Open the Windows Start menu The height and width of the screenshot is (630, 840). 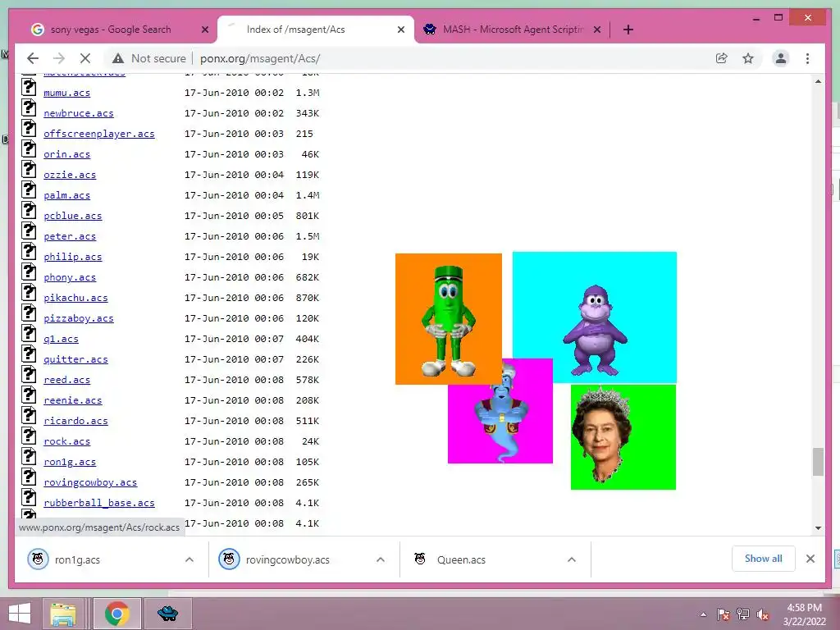click(x=20, y=614)
